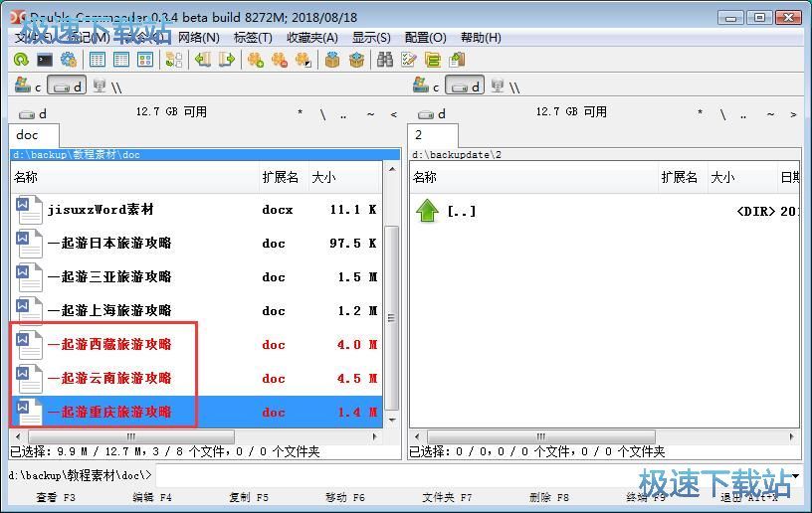Select file 一起游西藏旅游攻略
Viewport: 812px width, 513px height.
click(197, 344)
